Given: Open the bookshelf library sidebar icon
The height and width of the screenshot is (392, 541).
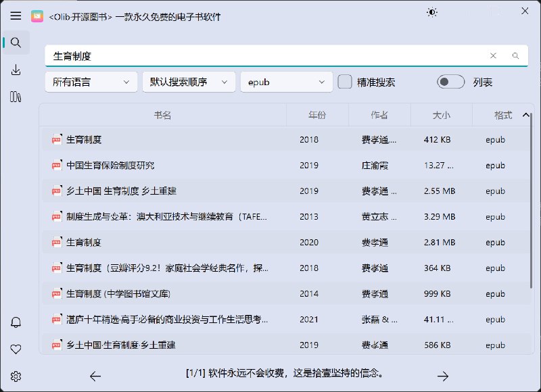Looking at the screenshot, I should pos(16,97).
